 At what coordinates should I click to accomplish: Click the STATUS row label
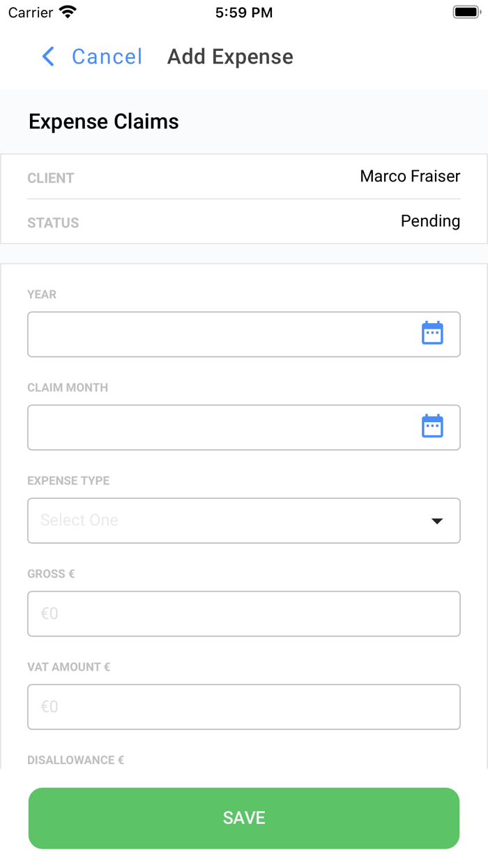pos(53,223)
